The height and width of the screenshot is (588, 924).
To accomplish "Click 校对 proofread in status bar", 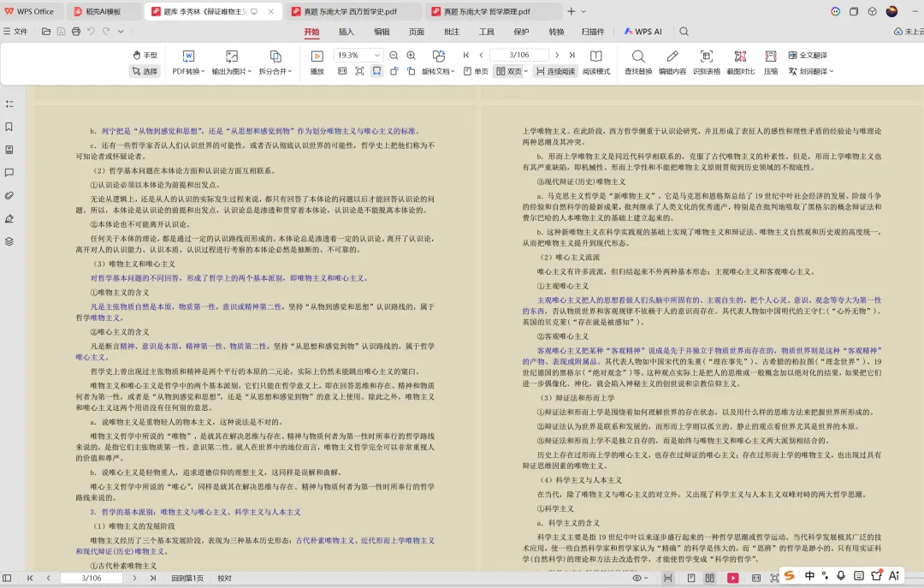I will click(224, 578).
